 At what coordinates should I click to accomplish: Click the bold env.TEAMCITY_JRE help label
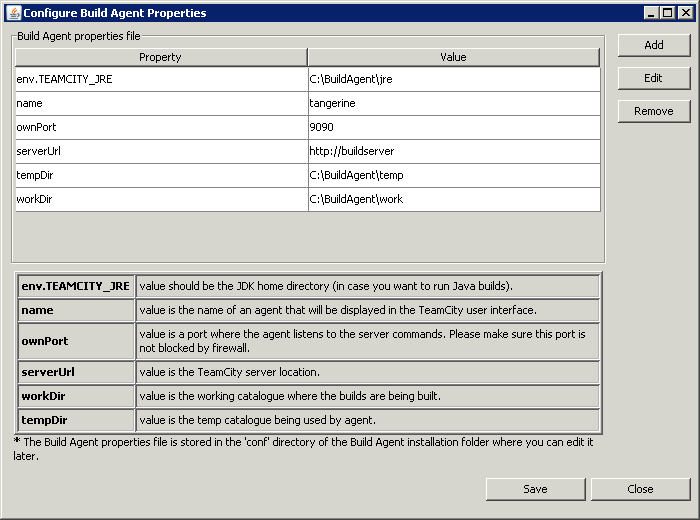tap(76, 286)
